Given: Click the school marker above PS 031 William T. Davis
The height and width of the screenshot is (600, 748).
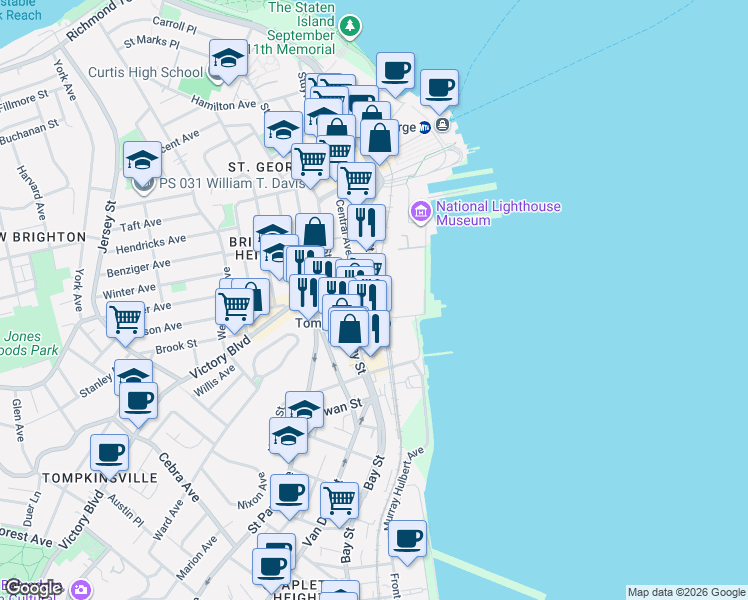Looking at the screenshot, I should click(142, 163).
